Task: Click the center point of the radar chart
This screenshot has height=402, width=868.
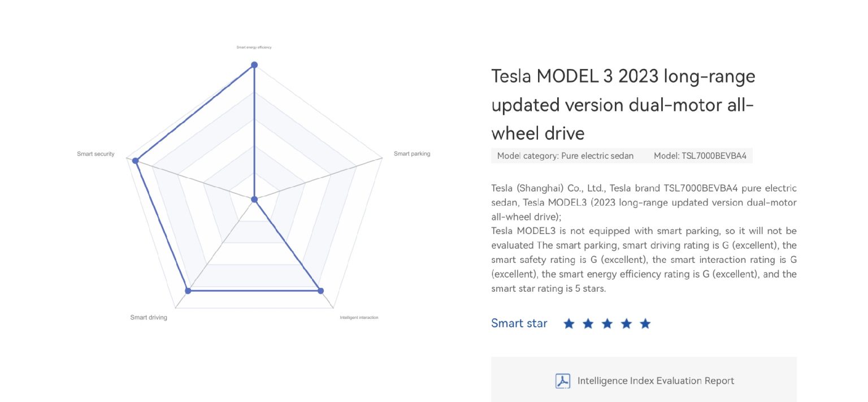Action: coord(254,199)
